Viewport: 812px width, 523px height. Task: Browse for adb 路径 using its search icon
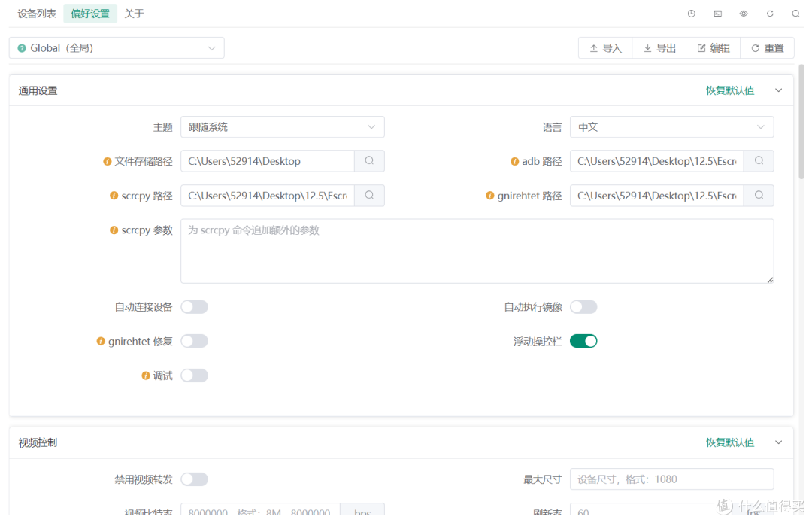[759, 161]
